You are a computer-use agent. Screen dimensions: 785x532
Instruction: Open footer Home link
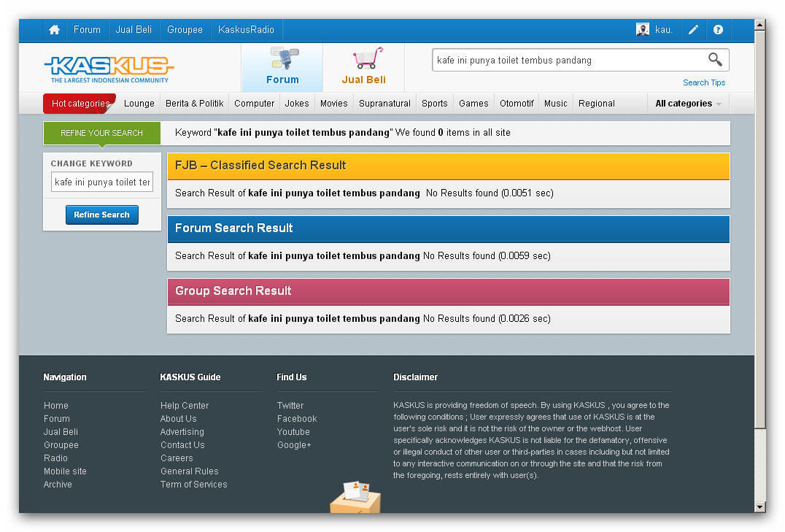point(56,406)
